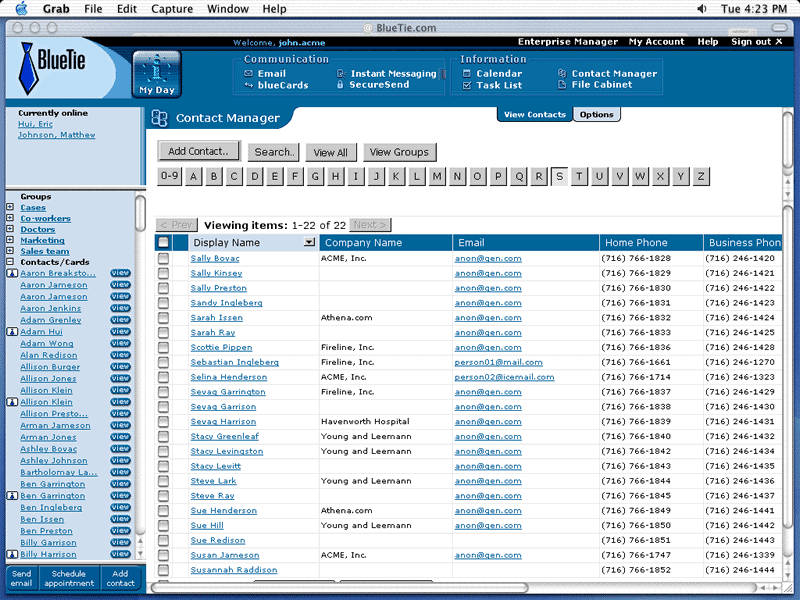The width and height of the screenshot is (800, 600).
Task: Expand the Marketing group
Action: point(10,240)
